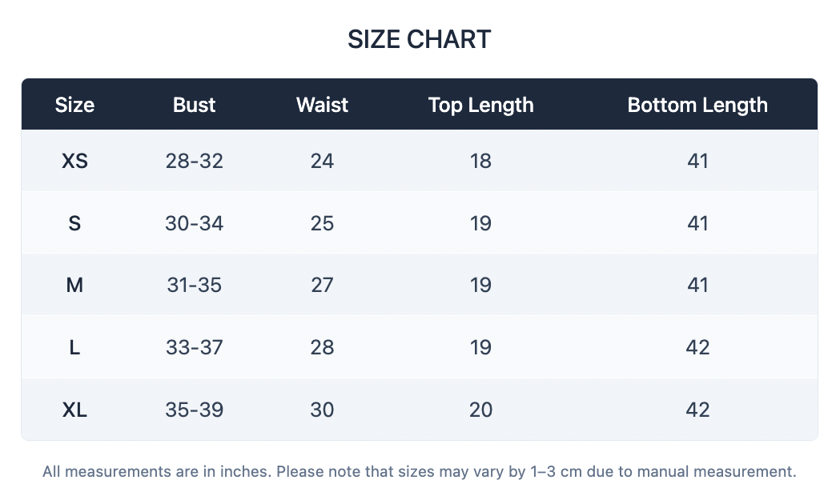Viewport: 836px width, 504px height.
Task: Click the measurements note below table
Action: (x=419, y=471)
